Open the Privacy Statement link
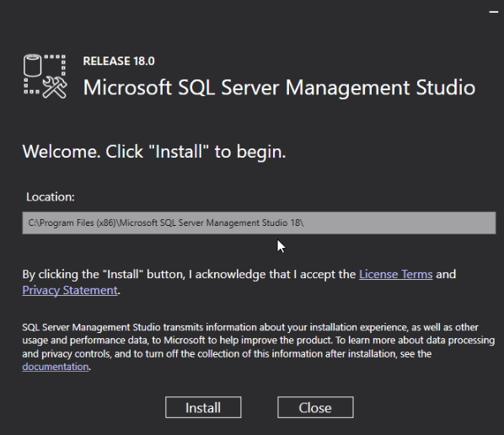 coord(70,290)
